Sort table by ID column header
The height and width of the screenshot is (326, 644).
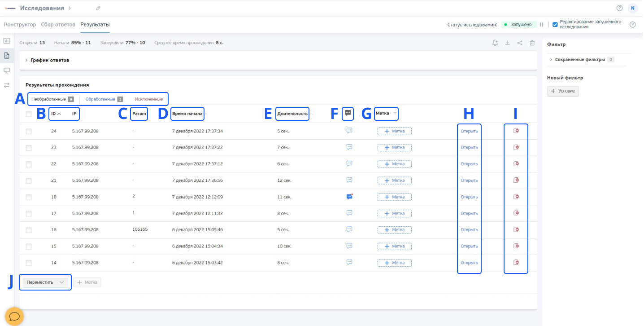56,114
